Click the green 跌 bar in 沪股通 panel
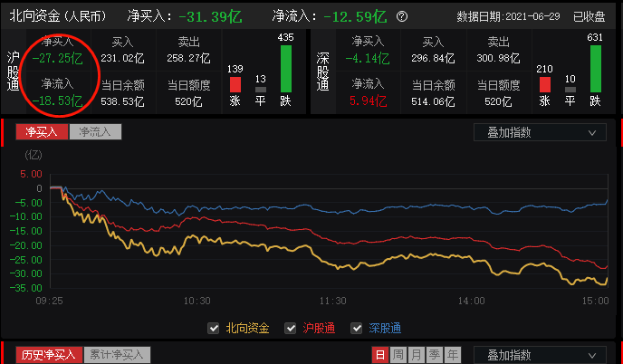 pyautogui.click(x=286, y=68)
